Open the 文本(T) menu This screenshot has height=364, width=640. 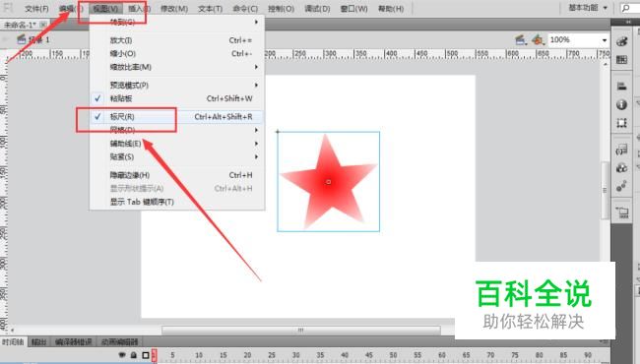[210, 9]
